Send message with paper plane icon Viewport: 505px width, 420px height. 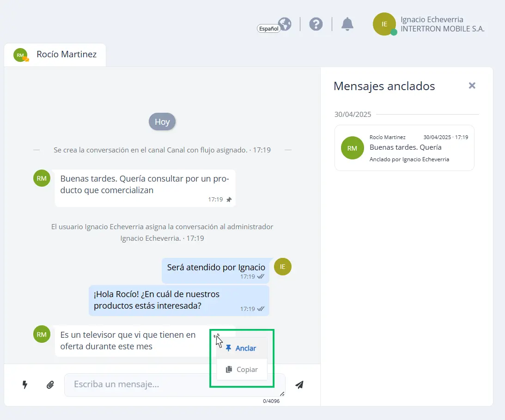tap(299, 384)
